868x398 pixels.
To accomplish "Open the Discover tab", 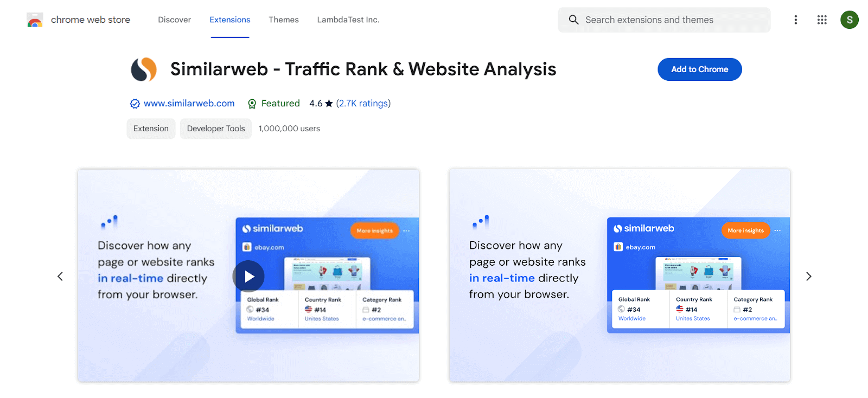I will click(174, 20).
